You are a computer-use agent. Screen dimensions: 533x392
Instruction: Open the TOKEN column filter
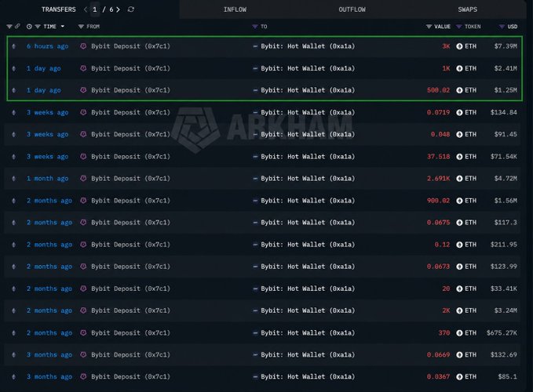[x=459, y=27]
